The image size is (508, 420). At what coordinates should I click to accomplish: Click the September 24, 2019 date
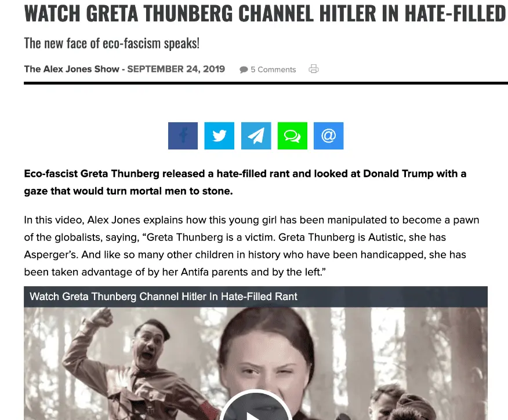point(176,69)
